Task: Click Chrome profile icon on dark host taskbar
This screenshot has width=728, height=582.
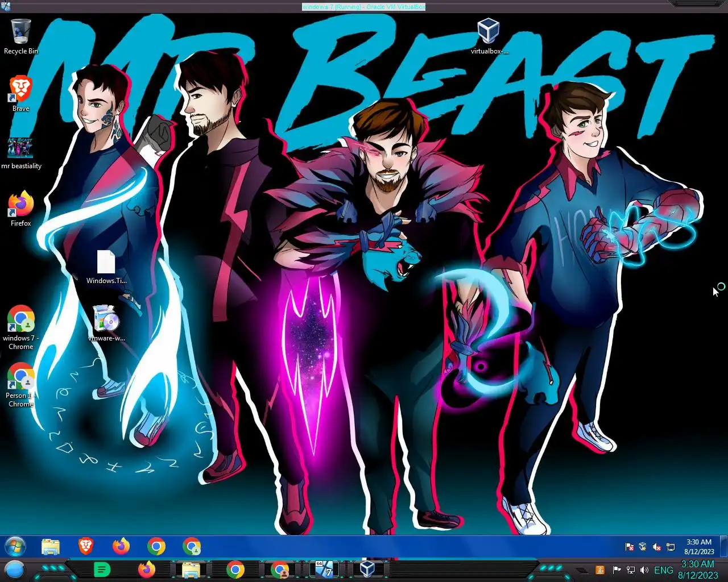Action: (280, 569)
